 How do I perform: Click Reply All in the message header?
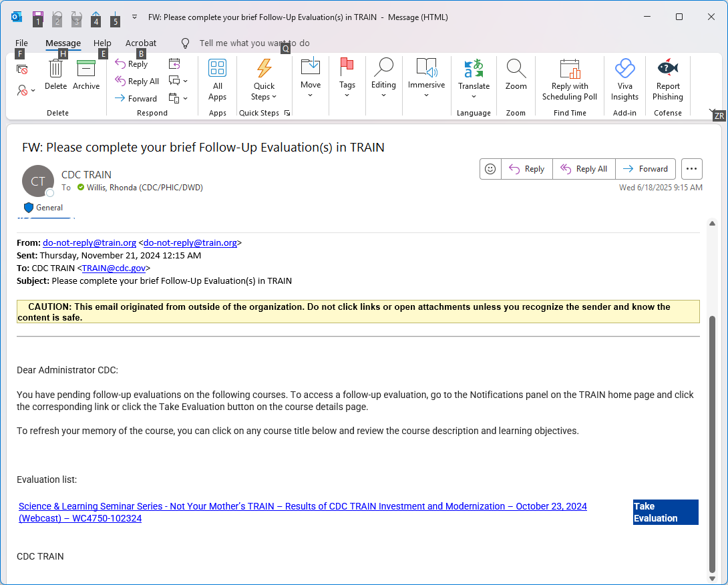coord(584,169)
